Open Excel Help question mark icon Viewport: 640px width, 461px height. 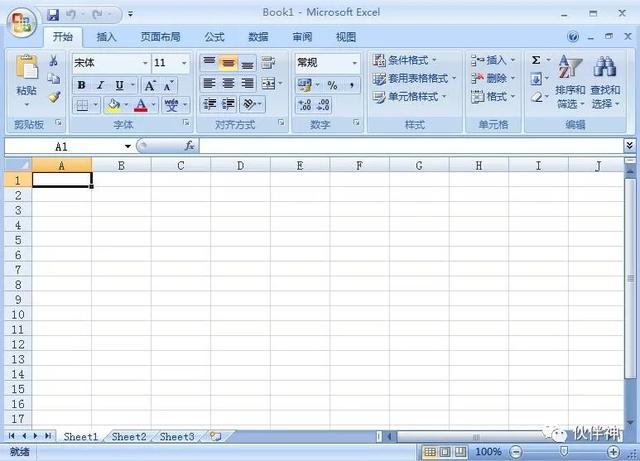573,37
